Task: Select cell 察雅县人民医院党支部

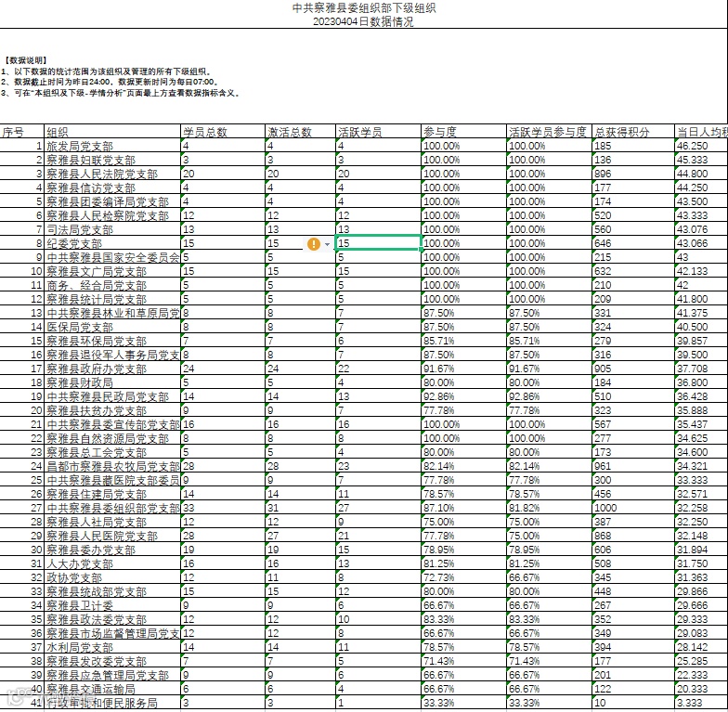Action: 112,536
